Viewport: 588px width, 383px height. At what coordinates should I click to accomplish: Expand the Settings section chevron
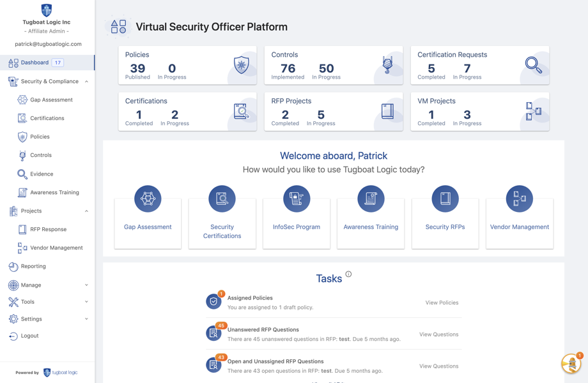click(x=87, y=319)
